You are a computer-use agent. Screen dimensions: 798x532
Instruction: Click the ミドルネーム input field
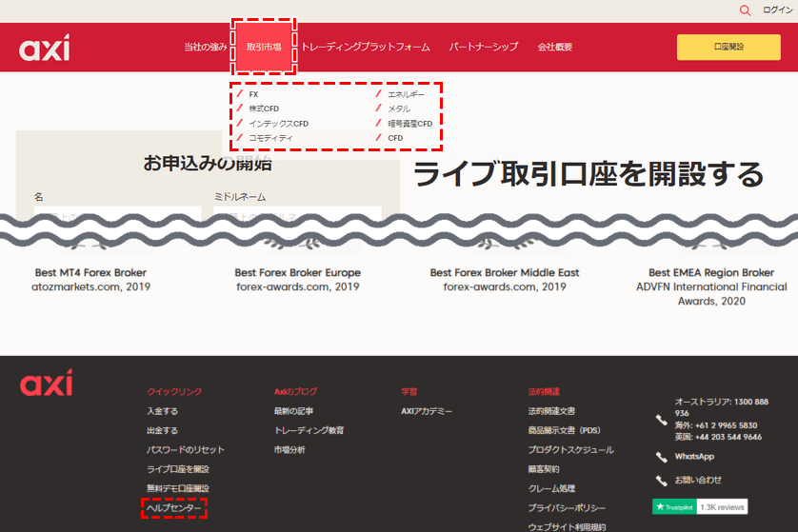pyautogui.click(x=297, y=213)
